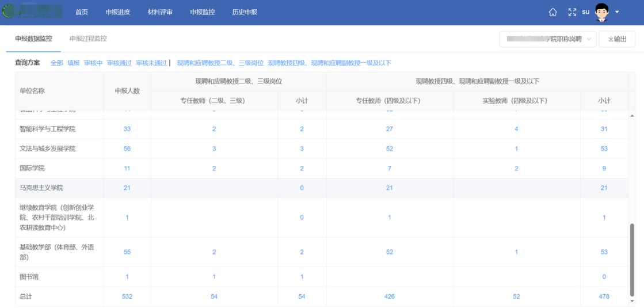Go to 材料评审 in the navigation
This screenshot has height=308, width=644.
coord(160,12)
